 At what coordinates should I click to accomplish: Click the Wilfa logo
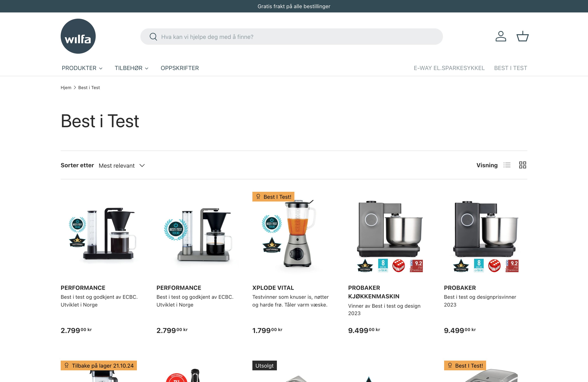pos(78,36)
